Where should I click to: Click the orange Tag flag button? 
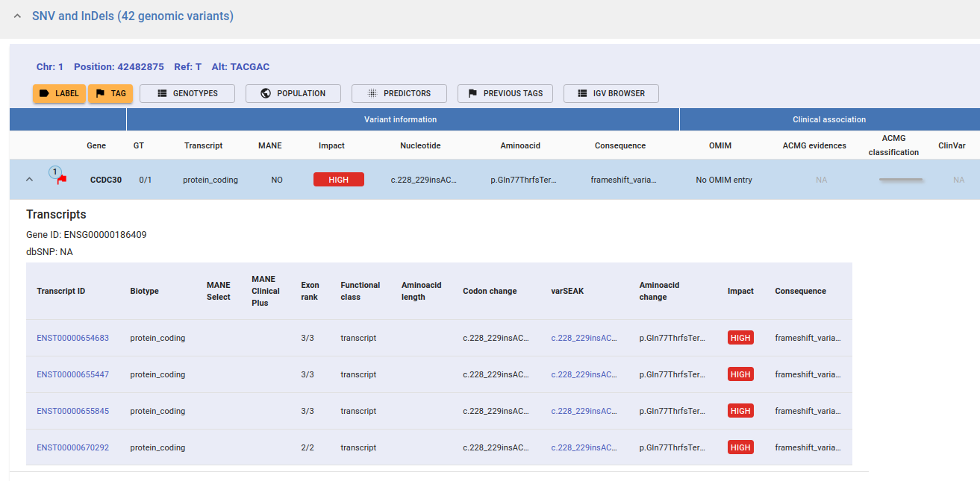coord(110,93)
